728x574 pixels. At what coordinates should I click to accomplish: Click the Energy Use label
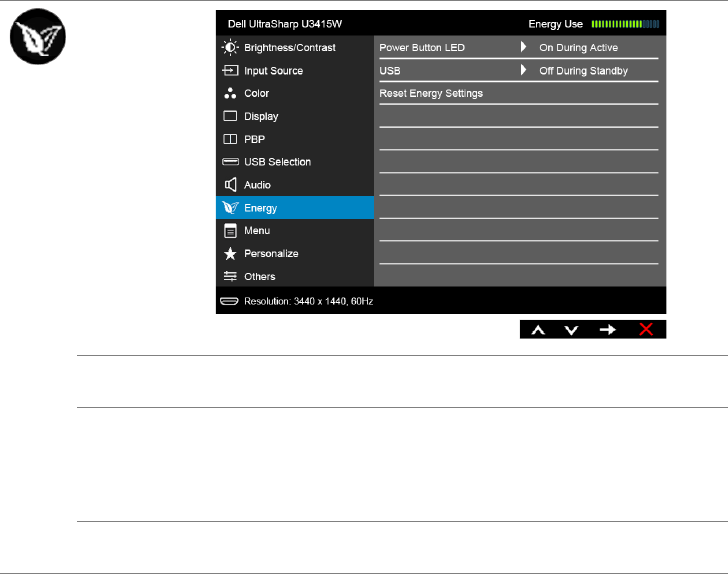(x=555, y=24)
